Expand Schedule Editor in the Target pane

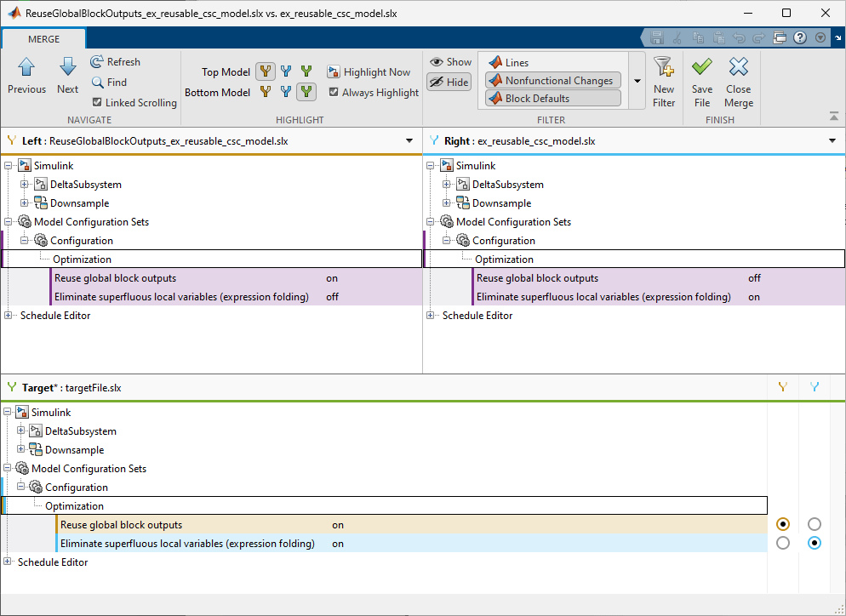pos(9,562)
